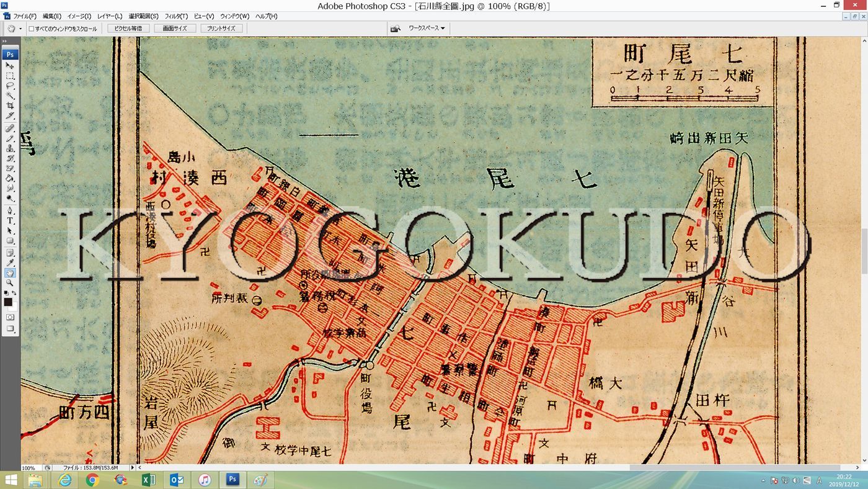868x489 pixels.
Task: Swap foreground and background colors
Action: tap(14, 293)
